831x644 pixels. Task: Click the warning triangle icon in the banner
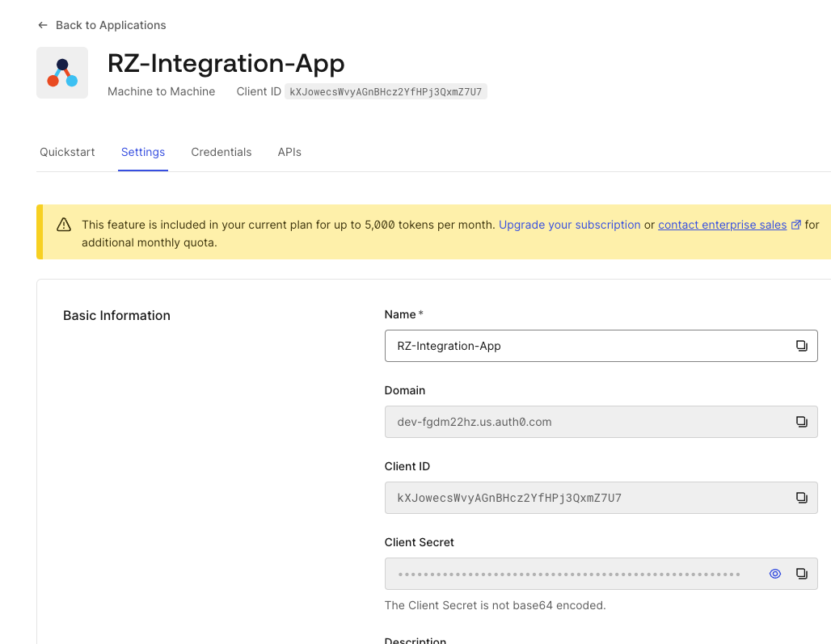tap(64, 225)
